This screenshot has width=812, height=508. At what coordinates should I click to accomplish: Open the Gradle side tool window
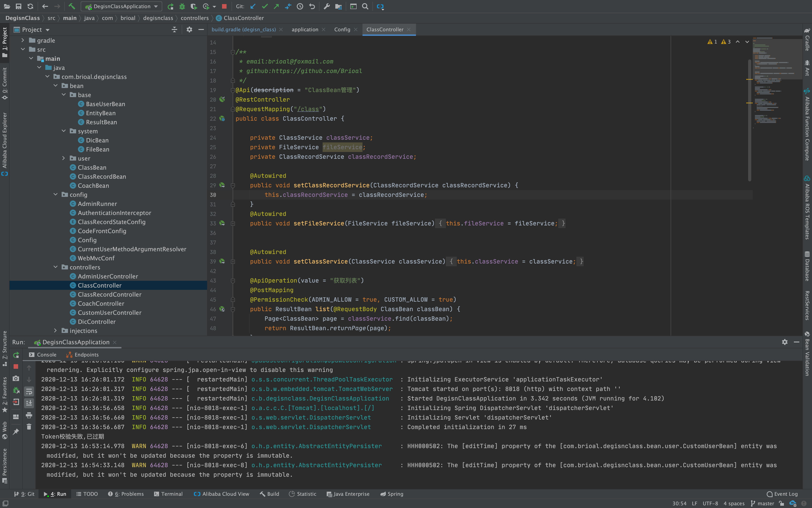pos(807,39)
